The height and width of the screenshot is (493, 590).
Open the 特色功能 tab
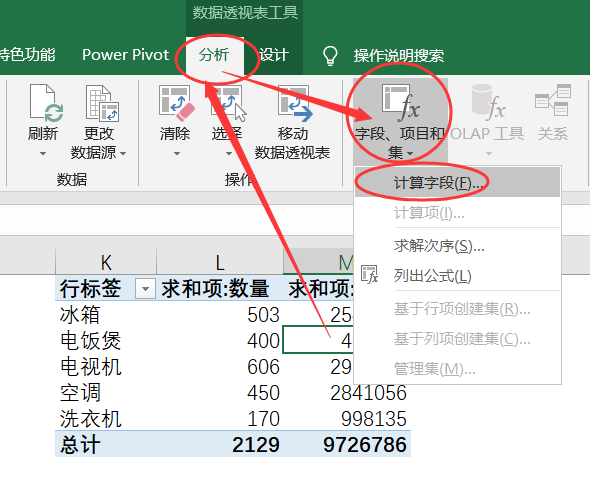coord(27,55)
